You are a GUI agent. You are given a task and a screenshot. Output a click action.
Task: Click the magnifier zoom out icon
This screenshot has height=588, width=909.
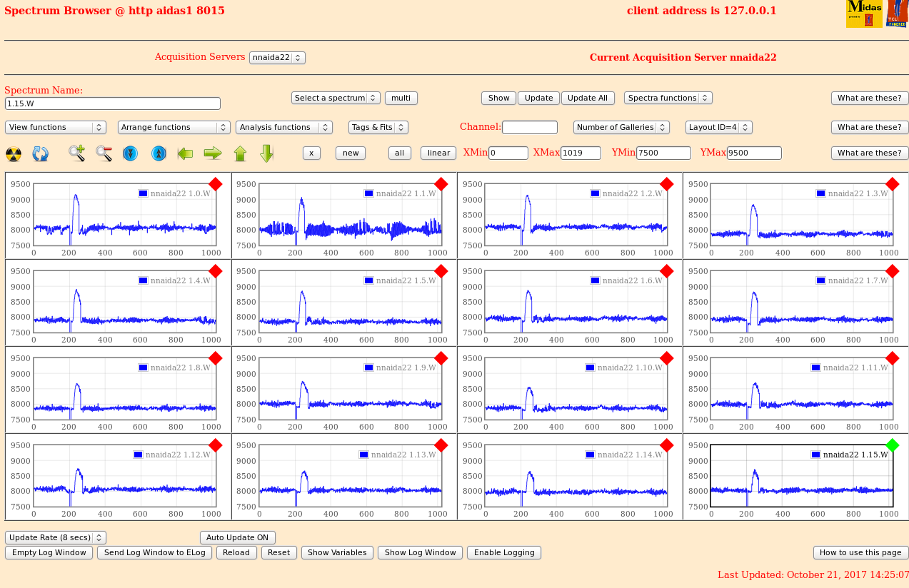click(x=104, y=153)
